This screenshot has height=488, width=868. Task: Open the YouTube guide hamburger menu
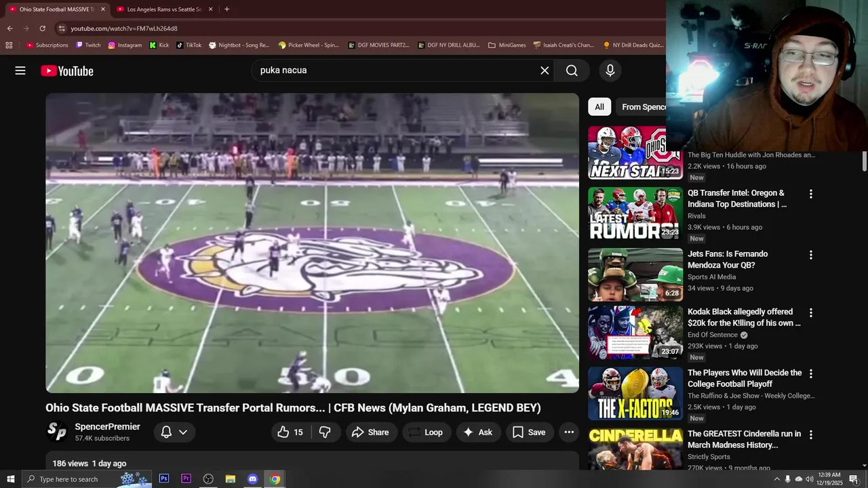click(x=20, y=70)
